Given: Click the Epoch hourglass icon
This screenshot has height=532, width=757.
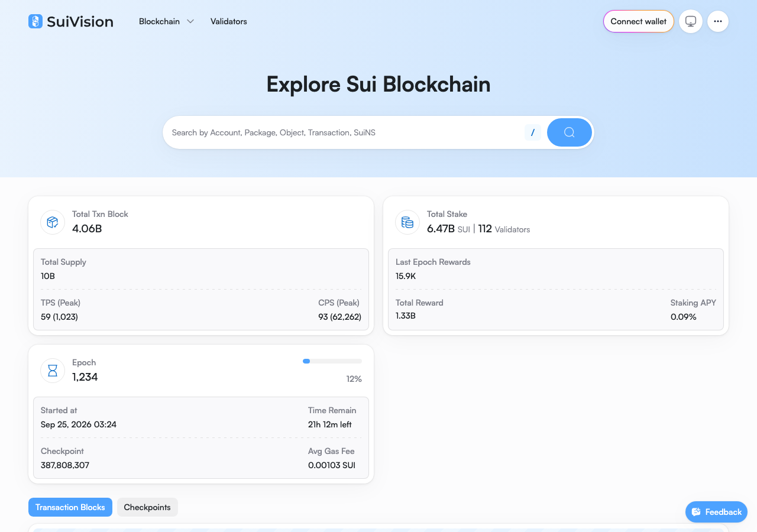Looking at the screenshot, I should pos(53,371).
